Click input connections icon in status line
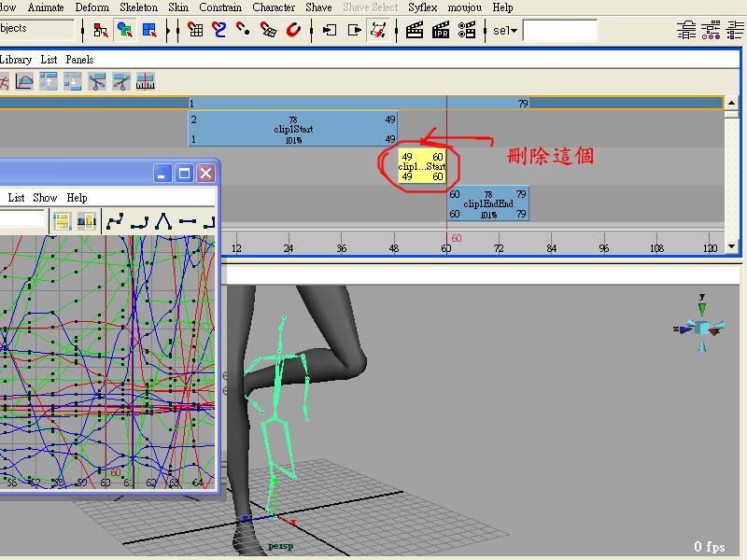The height and width of the screenshot is (560, 747). (330, 31)
